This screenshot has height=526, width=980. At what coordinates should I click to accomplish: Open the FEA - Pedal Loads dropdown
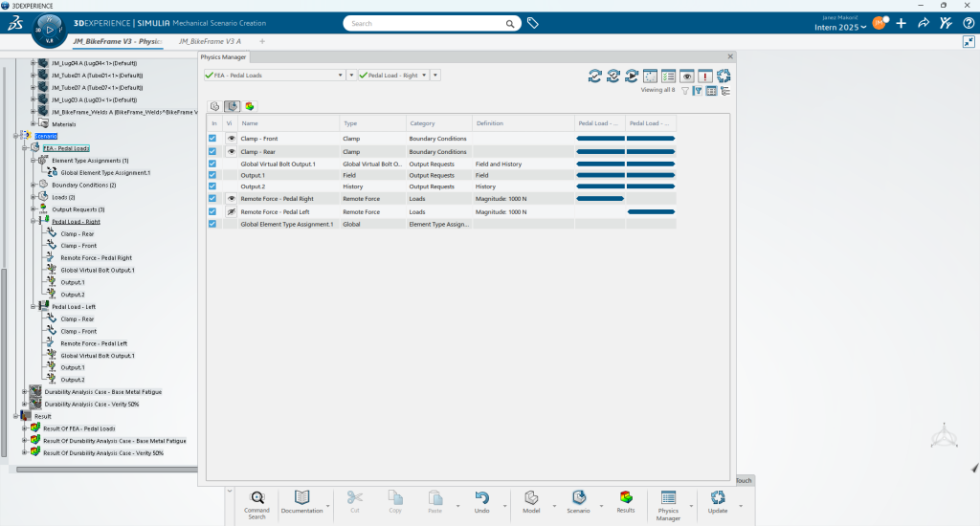(340, 76)
